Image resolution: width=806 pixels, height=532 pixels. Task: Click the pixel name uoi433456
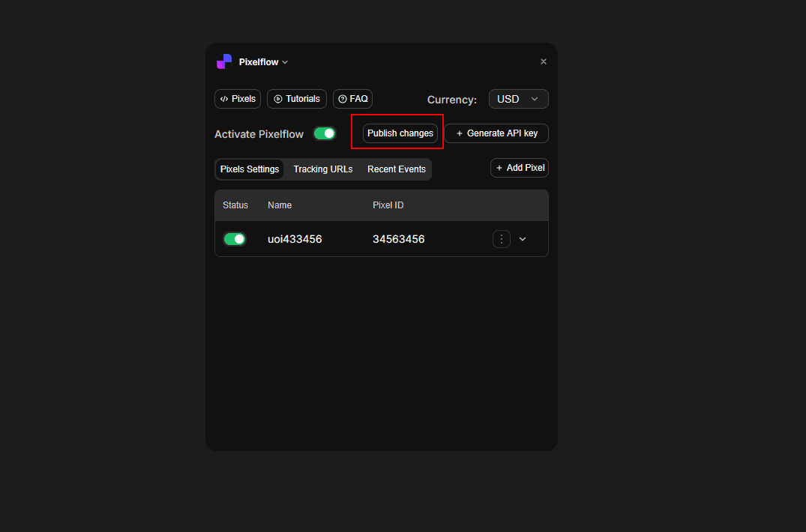click(295, 239)
